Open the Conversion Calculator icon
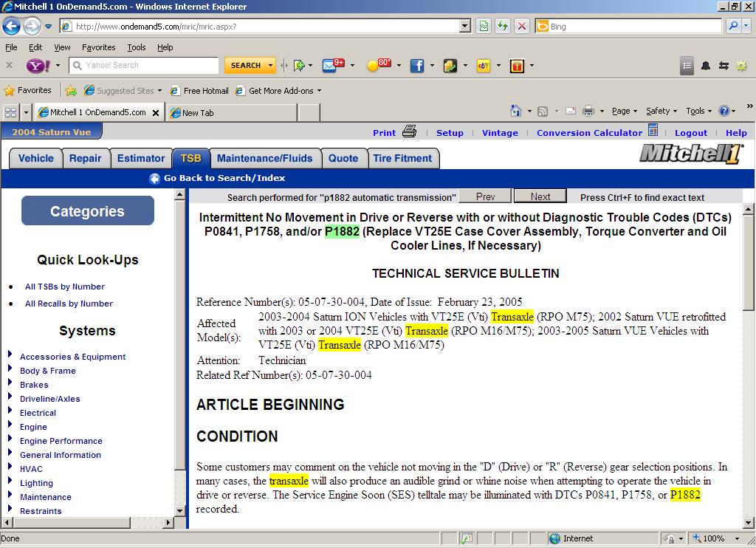Screen dimensions: 756x548 [653, 131]
